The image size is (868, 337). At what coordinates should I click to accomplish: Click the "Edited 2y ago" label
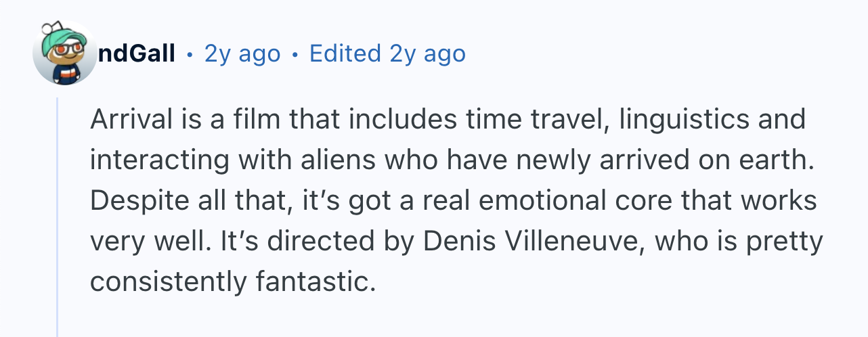point(387,53)
